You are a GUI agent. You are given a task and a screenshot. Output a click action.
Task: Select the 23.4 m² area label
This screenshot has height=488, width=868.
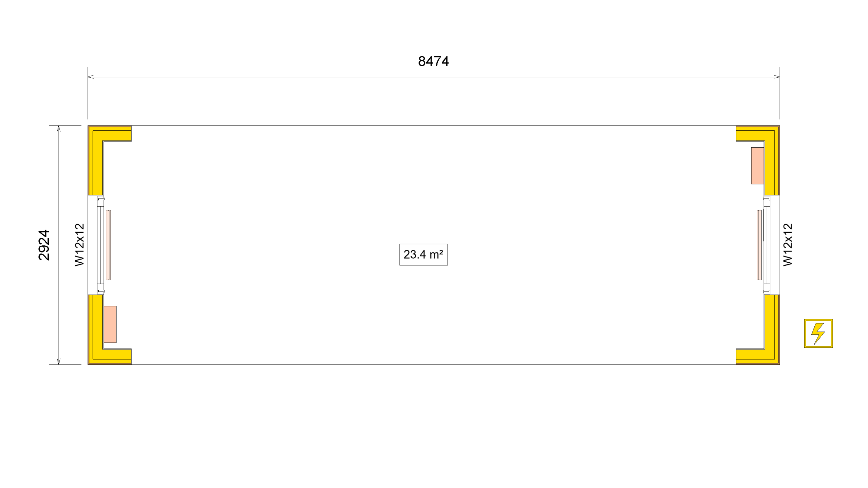click(423, 255)
